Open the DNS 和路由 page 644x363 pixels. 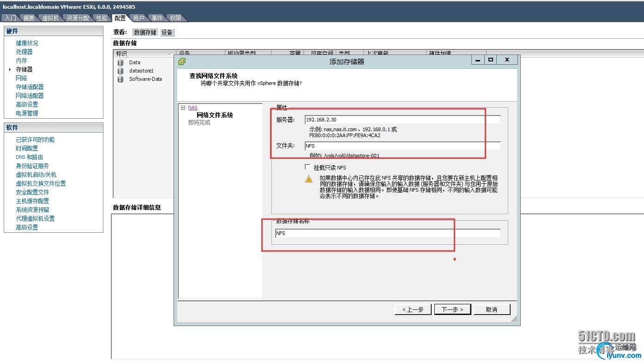tap(30, 157)
